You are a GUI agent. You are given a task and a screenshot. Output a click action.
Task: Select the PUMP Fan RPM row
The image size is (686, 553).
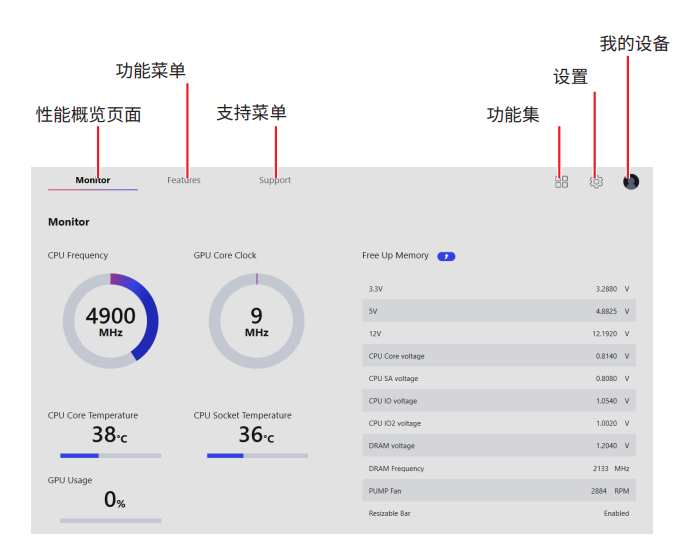tap(498, 491)
